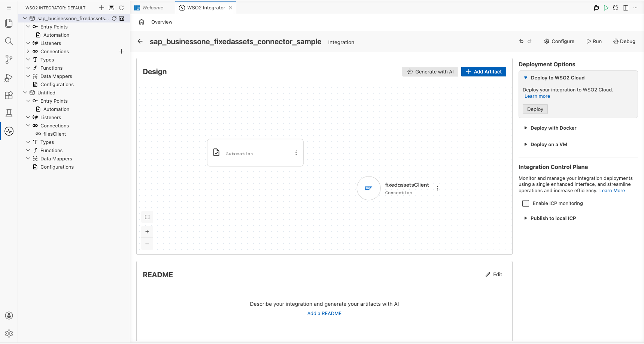Screen dimensions: 644x344
Task: Select Functions under the sap_businessone project
Action: 52,68
